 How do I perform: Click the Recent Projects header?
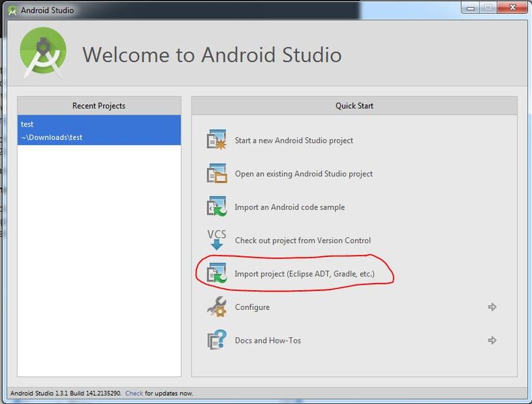(99, 106)
